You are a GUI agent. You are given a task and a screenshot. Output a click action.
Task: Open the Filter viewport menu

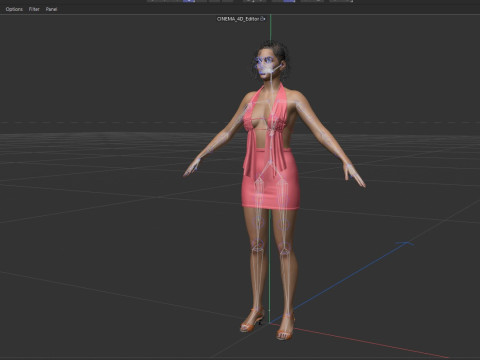tap(34, 9)
